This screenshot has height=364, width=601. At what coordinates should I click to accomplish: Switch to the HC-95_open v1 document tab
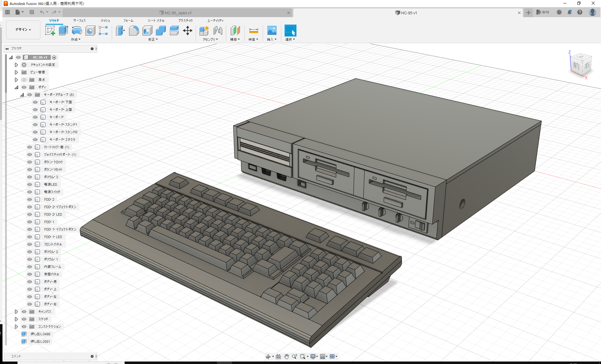(x=178, y=13)
